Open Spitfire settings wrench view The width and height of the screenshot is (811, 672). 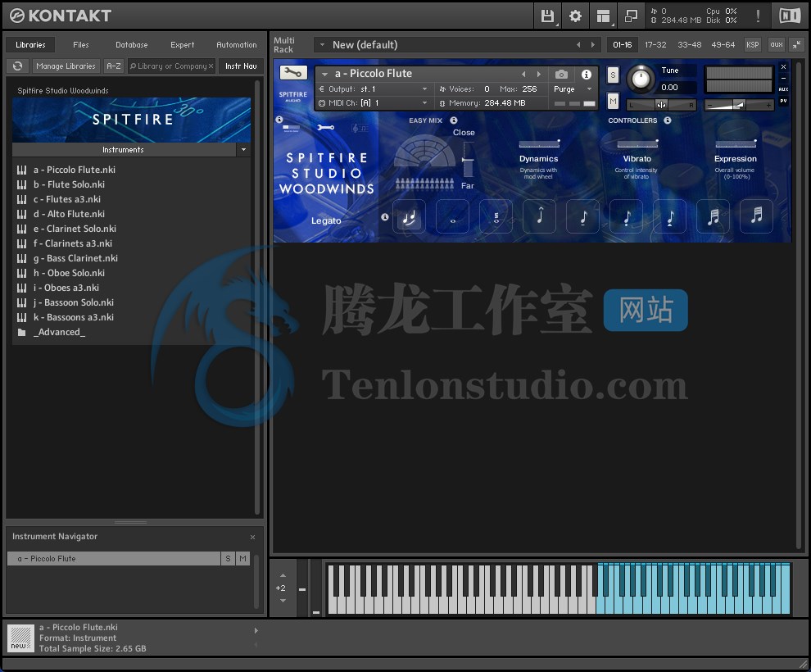pos(326,127)
